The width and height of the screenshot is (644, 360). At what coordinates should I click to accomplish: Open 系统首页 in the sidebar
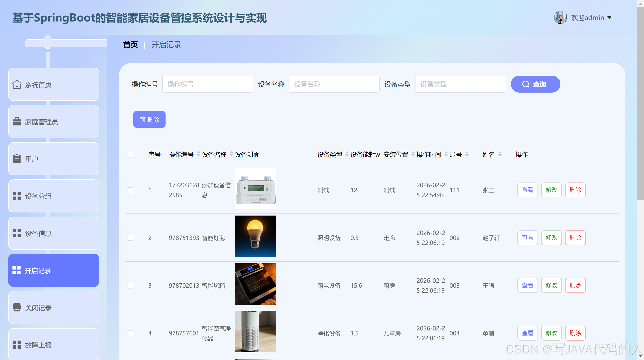pyautogui.click(x=53, y=84)
